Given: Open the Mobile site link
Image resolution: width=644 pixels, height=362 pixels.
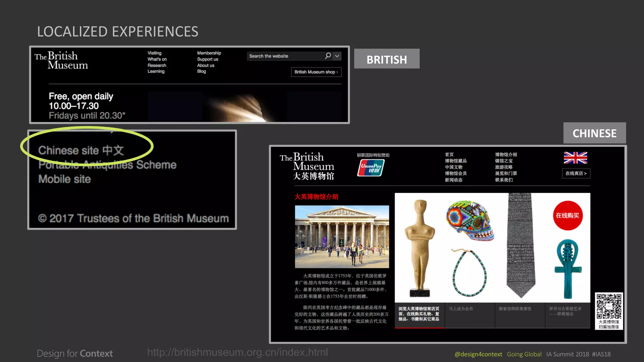Looking at the screenshot, I should 64,179.
